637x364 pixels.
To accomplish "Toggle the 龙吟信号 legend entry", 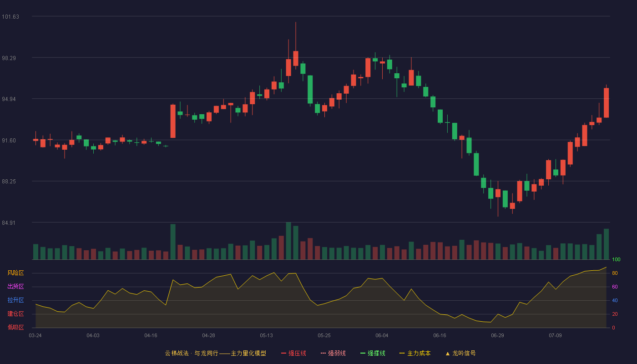I will [460, 353].
